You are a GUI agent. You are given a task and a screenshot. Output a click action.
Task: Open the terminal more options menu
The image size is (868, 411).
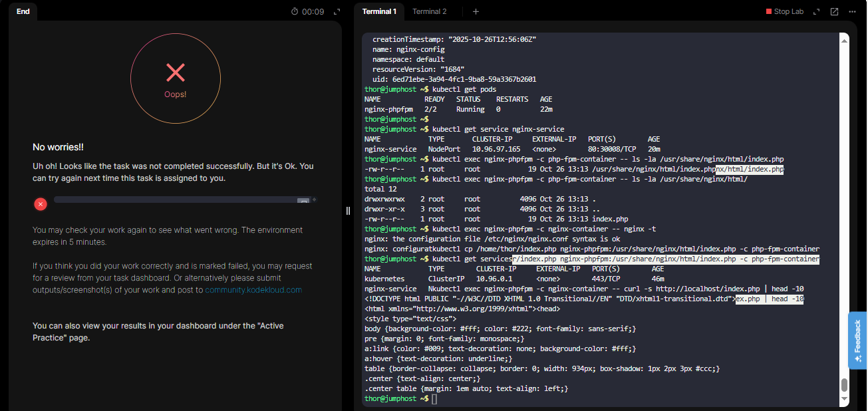pos(852,11)
